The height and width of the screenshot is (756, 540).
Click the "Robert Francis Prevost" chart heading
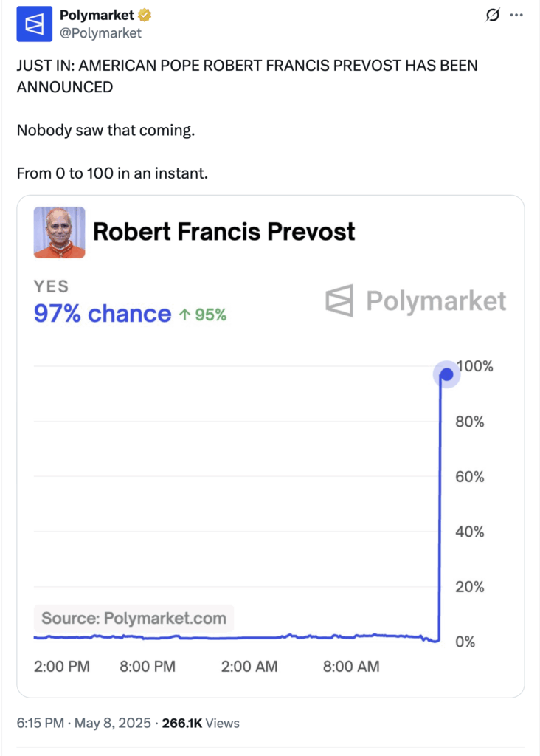pos(224,232)
